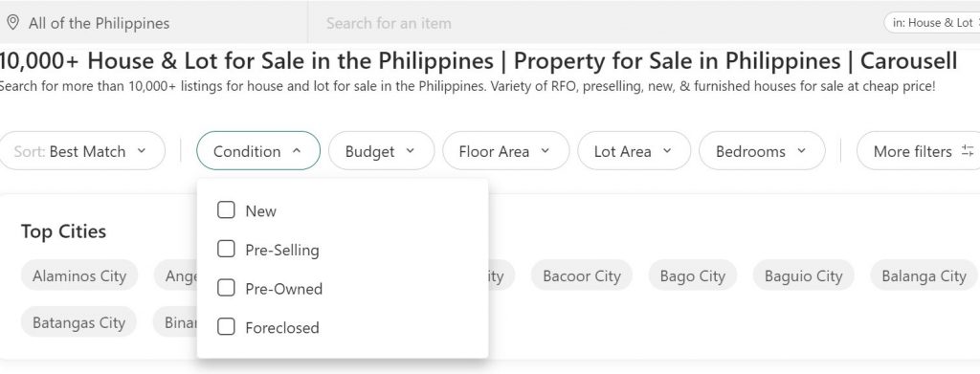Open the Lot Area dropdown
Image resolution: width=980 pixels, height=374 pixels.
[634, 150]
